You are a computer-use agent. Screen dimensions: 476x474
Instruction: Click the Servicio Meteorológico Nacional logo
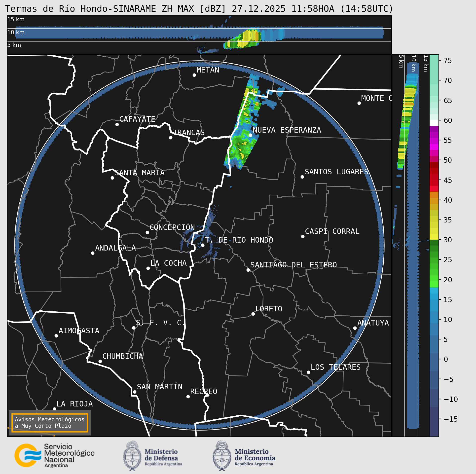pyautogui.click(x=54, y=455)
